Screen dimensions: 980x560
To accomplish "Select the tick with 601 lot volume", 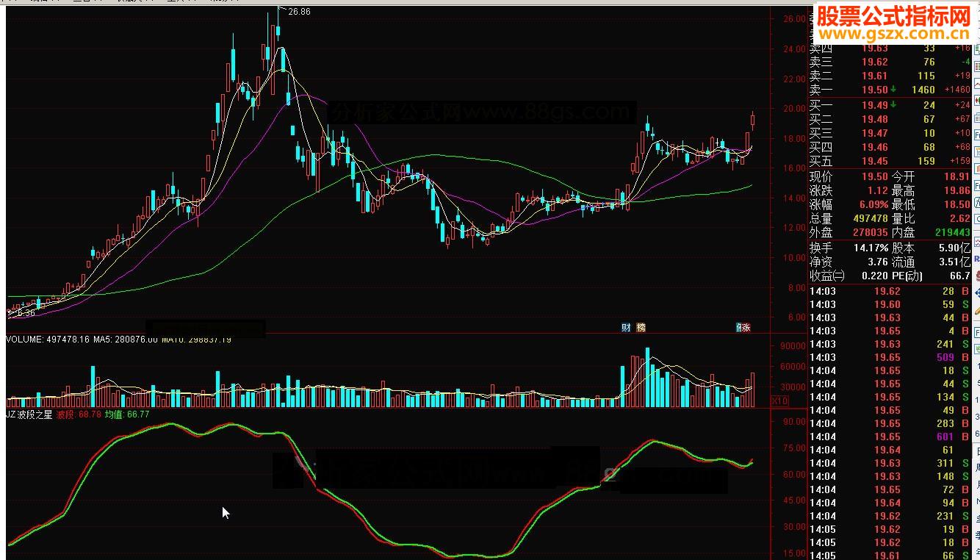I will tap(889, 437).
